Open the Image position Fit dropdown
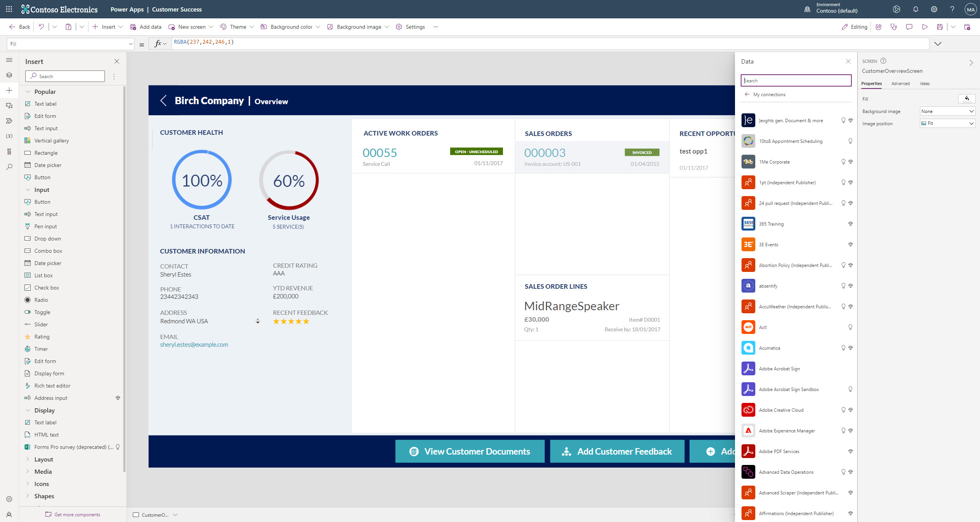Viewport: 980px width, 522px height. pos(947,123)
